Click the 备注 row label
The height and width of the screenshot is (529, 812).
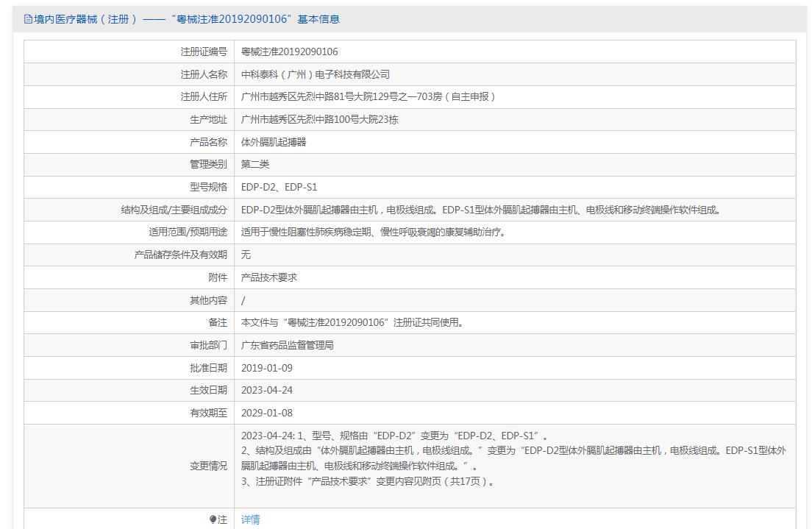click(218, 322)
